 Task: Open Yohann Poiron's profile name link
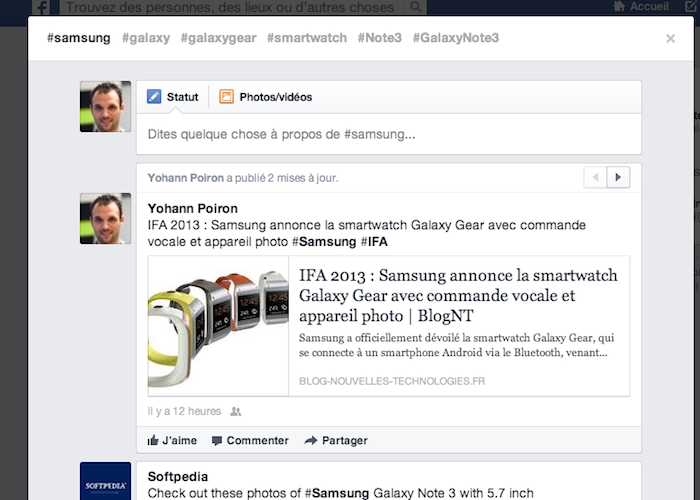point(193,208)
